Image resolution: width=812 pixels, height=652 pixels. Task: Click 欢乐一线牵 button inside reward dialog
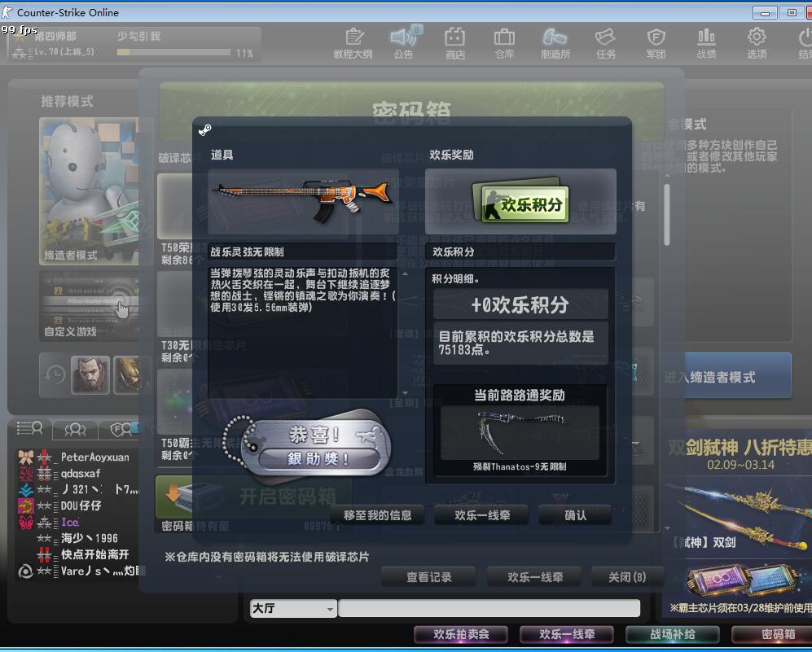[x=482, y=515]
